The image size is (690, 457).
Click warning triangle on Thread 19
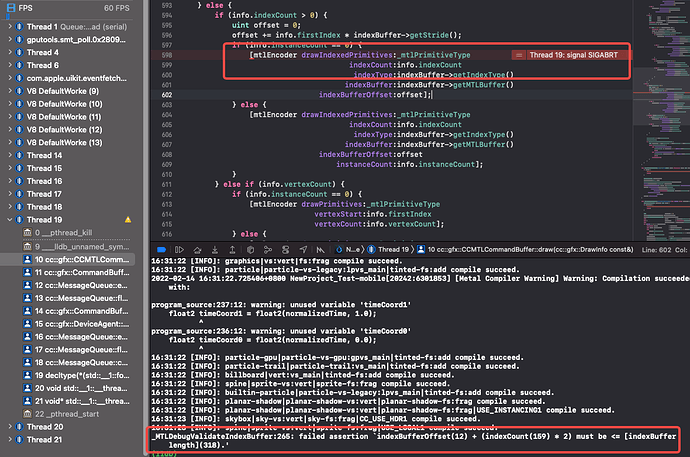point(128,219)
